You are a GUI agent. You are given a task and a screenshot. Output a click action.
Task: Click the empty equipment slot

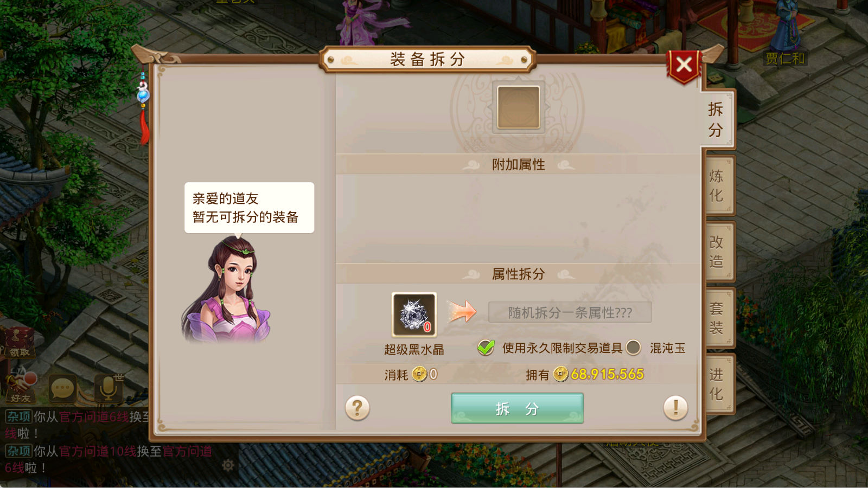pos(519,107)
